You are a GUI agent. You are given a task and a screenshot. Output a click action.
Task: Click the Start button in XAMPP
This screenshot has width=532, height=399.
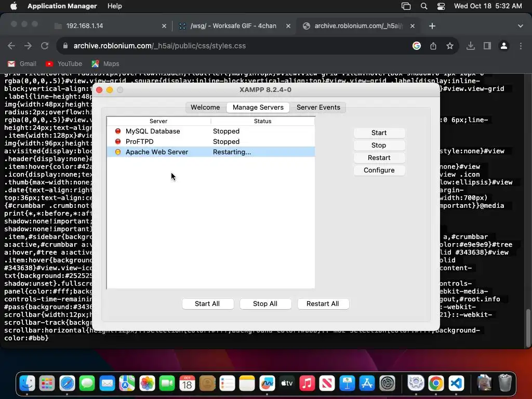point(379,132)
